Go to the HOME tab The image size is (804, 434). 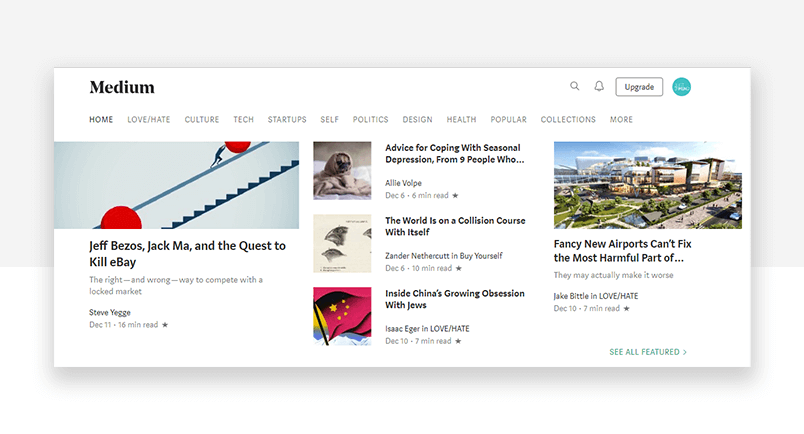click(x=101, y=120)
